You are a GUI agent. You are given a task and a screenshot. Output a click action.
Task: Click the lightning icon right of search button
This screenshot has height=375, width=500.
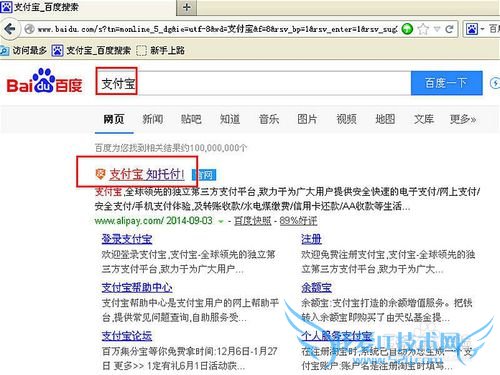(495, 83)
